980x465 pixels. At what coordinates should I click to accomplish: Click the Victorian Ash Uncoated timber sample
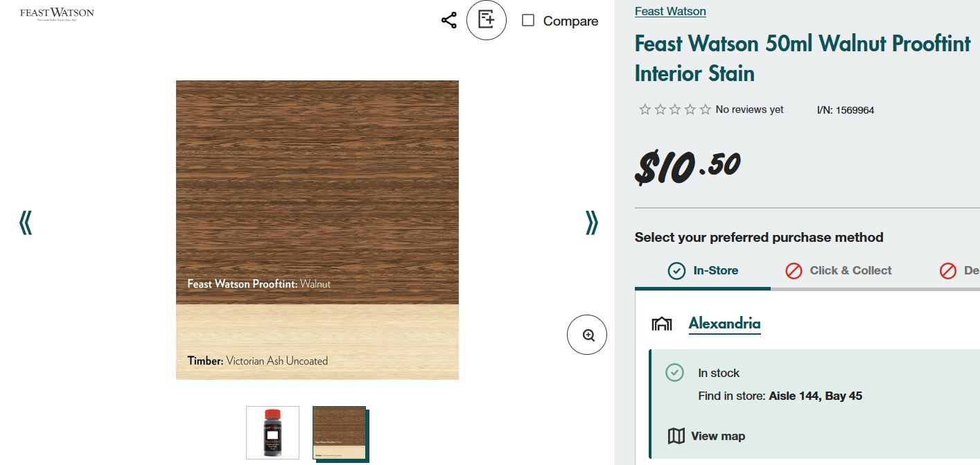pyautogui.click(x=317, y=342)
